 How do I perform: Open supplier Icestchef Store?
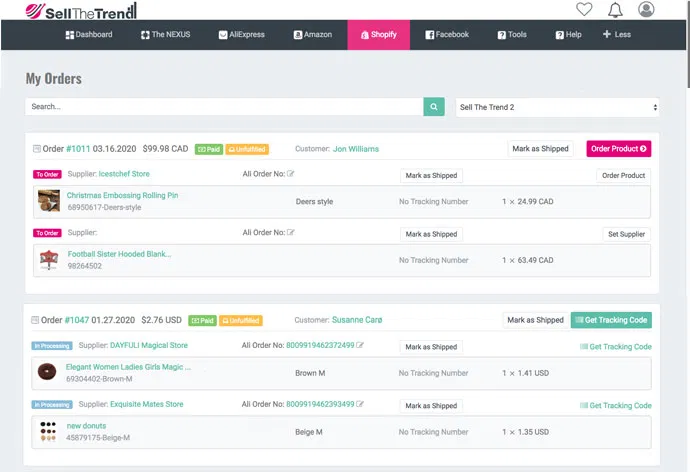click(x=124, y=174)
